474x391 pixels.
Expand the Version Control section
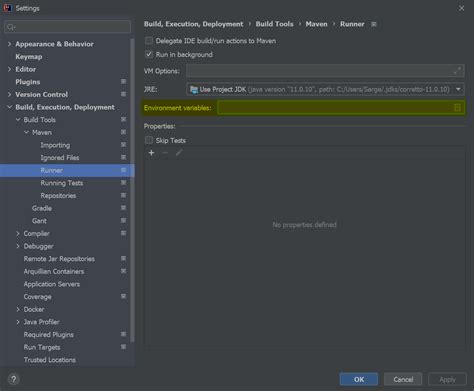coord(9,95)
